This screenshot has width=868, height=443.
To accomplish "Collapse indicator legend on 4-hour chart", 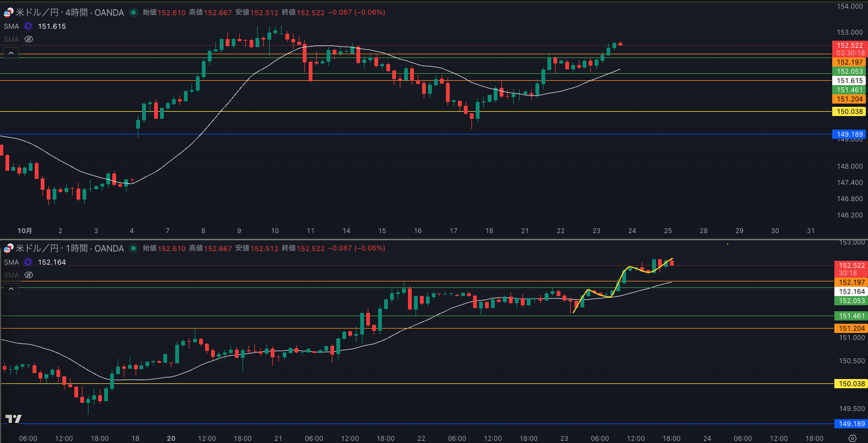I will point(11,53).
